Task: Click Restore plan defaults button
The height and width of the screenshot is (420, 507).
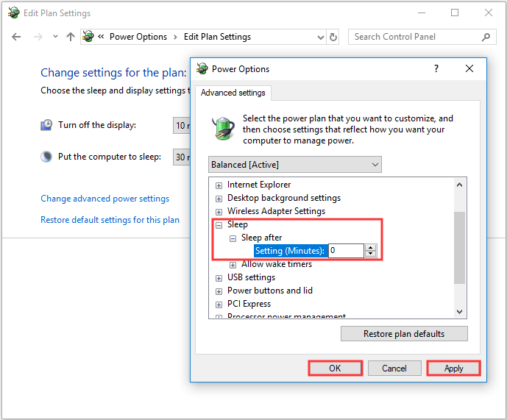Action: [x=403, y=334]
